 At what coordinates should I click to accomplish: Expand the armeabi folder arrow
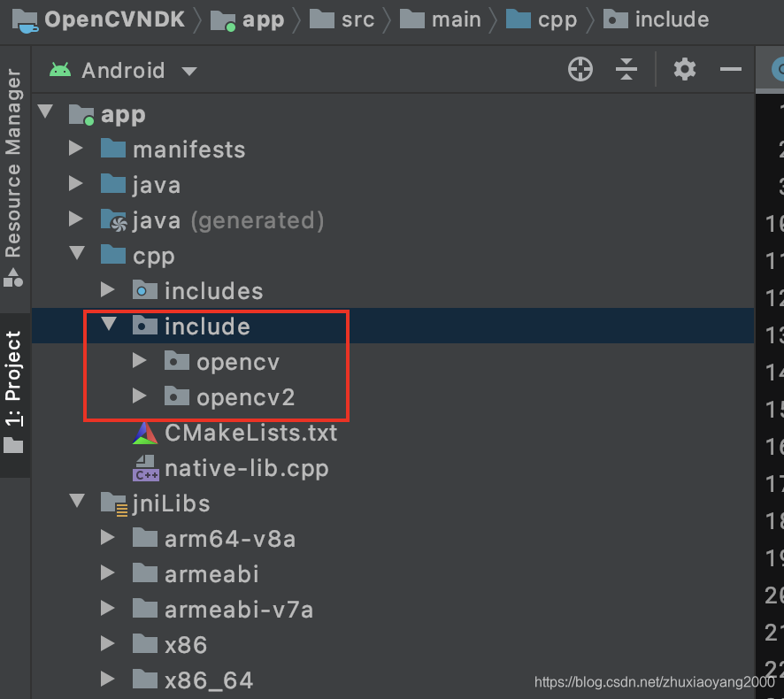point(107,573)
